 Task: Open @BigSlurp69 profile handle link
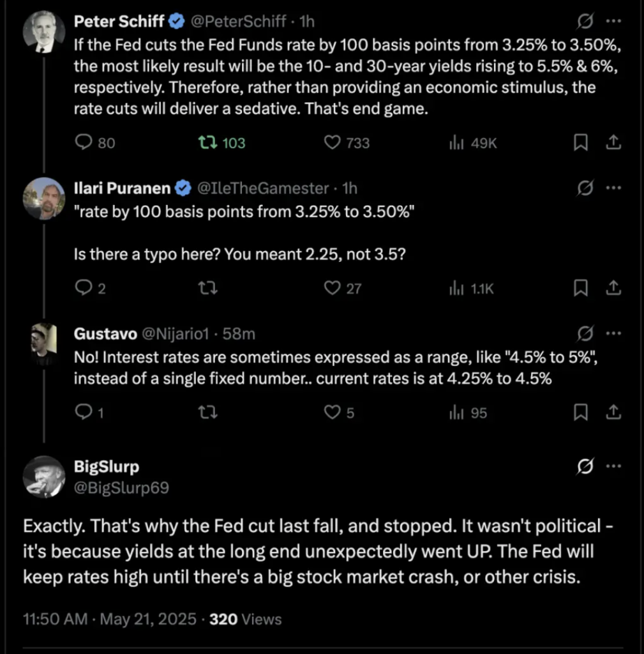click(x=121, y=487)
